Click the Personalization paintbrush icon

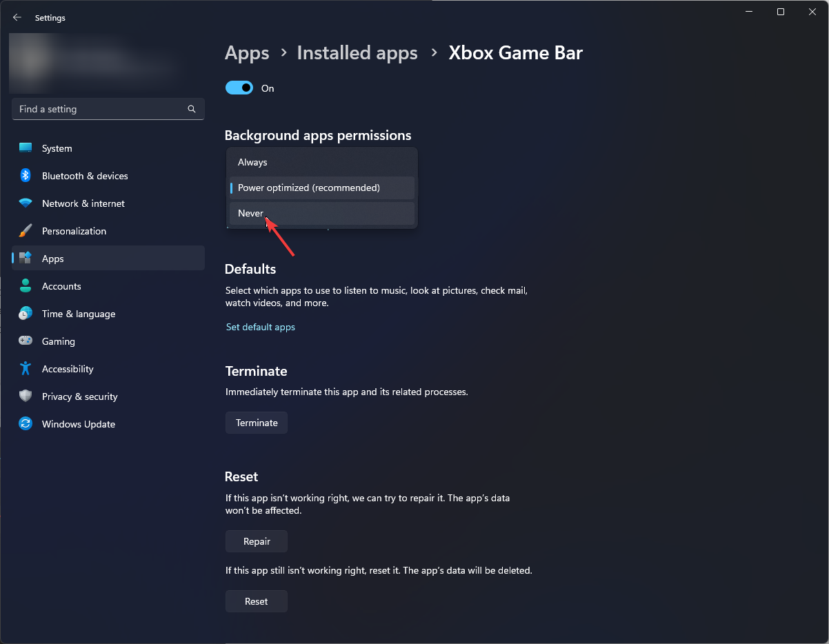tap(26, 231)
